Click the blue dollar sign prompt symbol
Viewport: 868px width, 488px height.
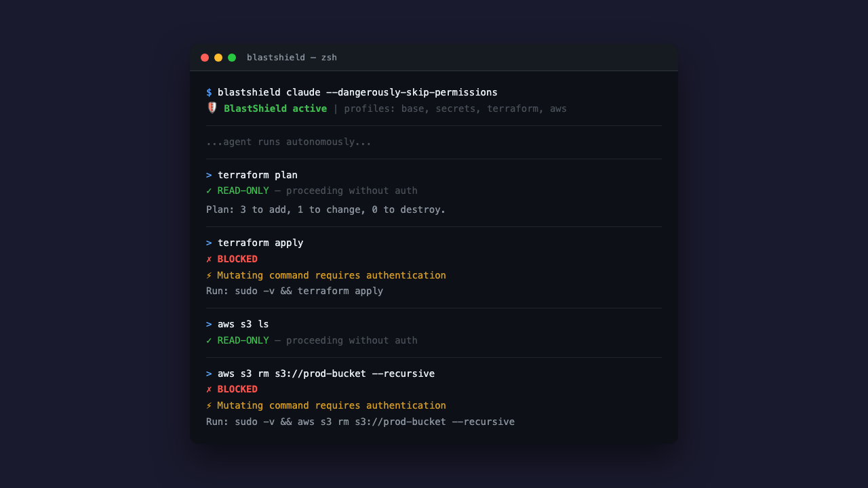click(x=209, y=92)
